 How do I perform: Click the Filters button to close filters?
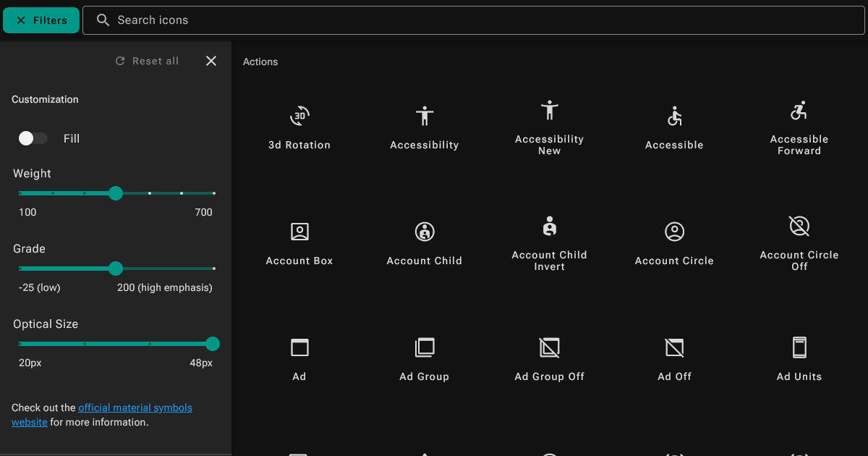click(x=41, y=20)
